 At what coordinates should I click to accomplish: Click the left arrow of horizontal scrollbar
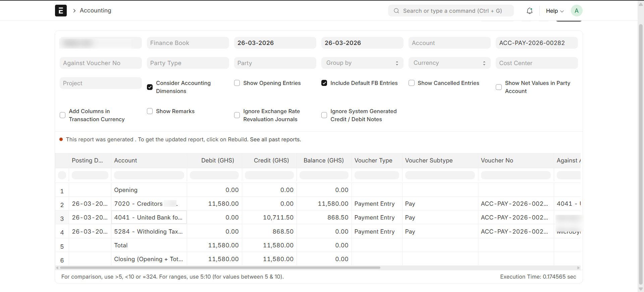57,268
